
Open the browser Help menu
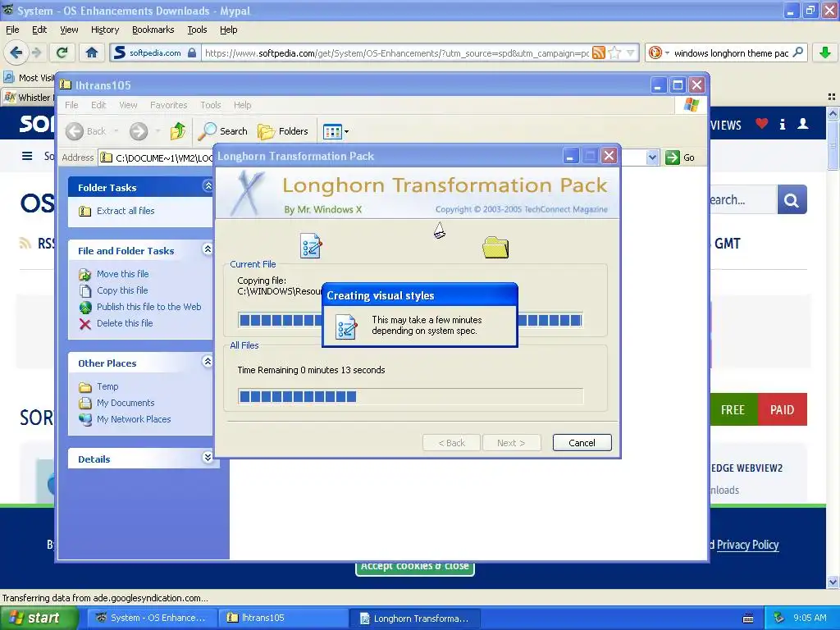point(228,30)
